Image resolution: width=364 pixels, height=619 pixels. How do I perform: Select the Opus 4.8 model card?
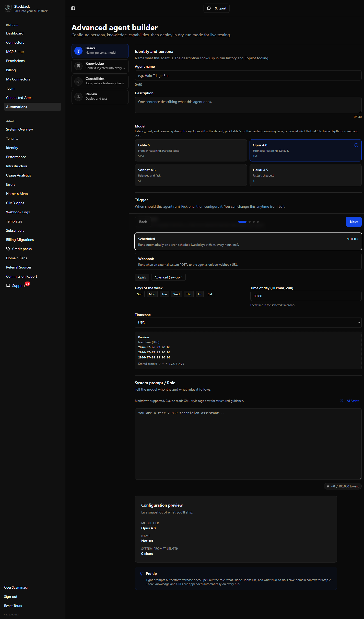306,150
